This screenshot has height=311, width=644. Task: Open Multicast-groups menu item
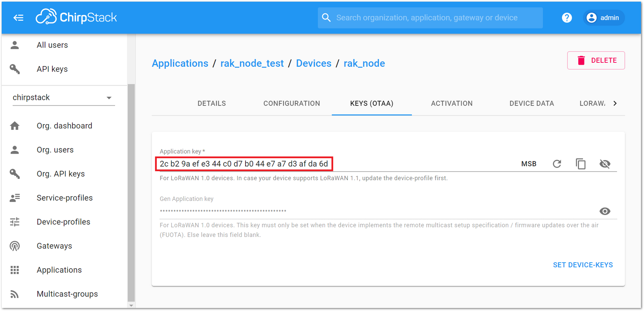(64, 294)
